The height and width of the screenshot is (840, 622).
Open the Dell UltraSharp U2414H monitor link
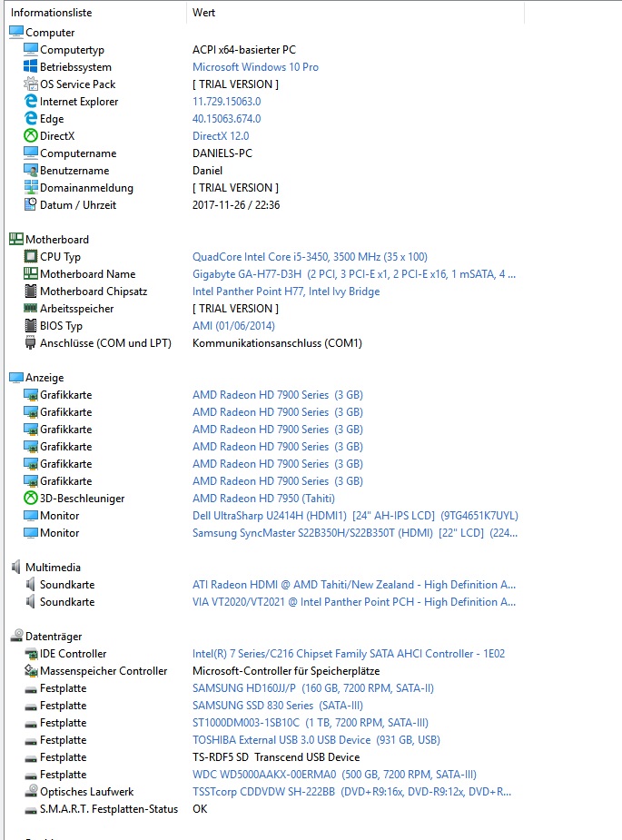tap(355, 516)
